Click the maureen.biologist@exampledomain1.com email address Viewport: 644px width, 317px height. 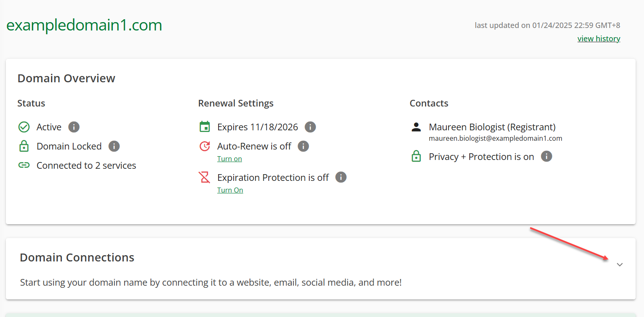496,138
